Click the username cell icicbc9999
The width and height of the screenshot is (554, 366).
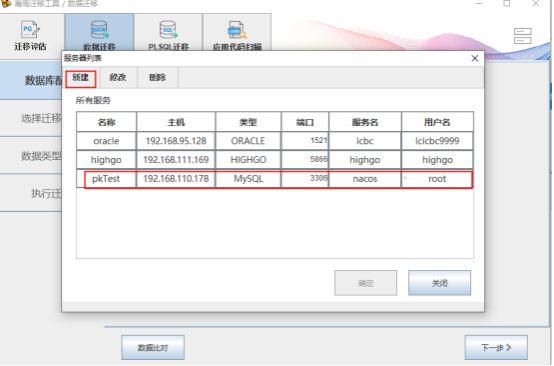point(437,141)
